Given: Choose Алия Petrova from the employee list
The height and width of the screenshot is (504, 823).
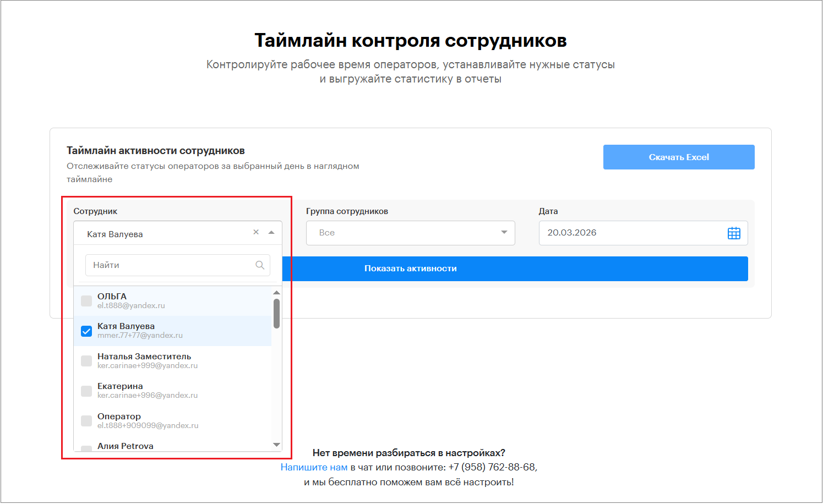Looking at the screenshot, I should pos(126,446).
